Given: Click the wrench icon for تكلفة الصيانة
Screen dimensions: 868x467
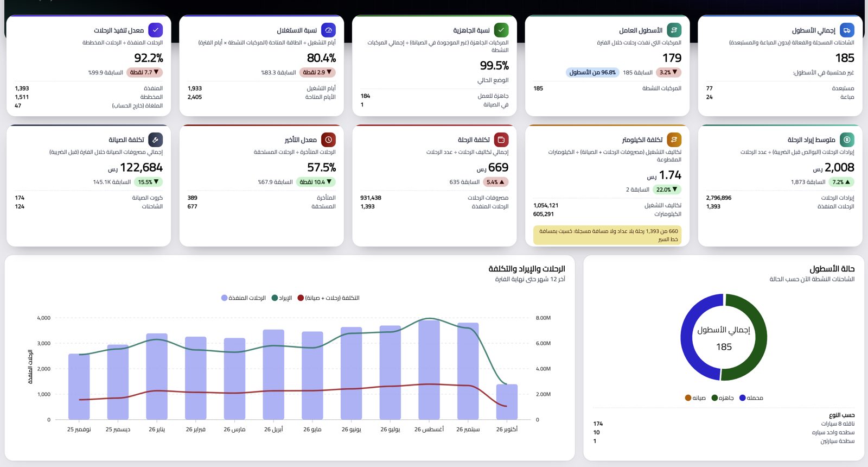Looking at the screenshot, I should (155, 140).
